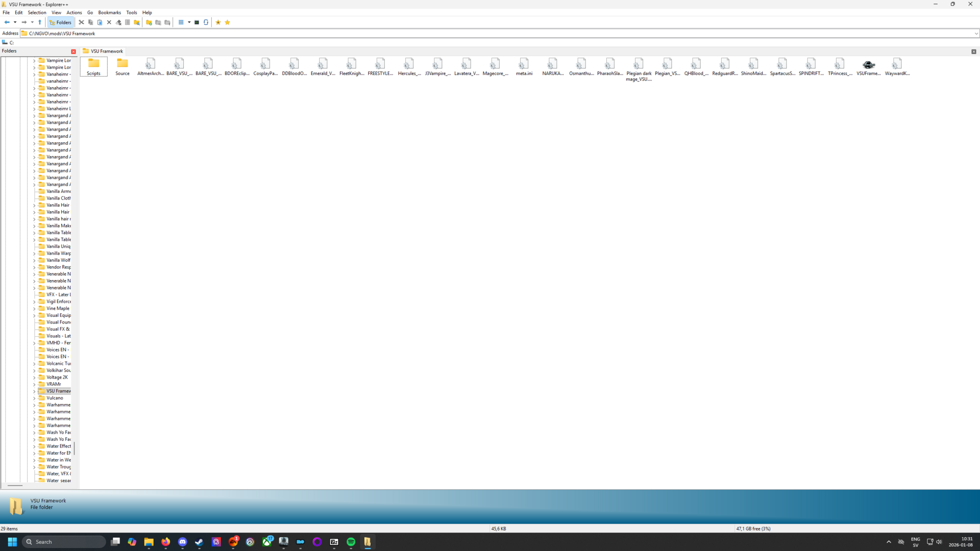980x551 pixels.
Task: Open the Selection menu
Action: [37, 12]
